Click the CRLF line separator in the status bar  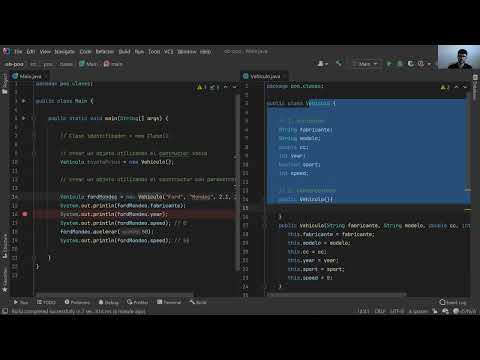[x=380, y=311]
